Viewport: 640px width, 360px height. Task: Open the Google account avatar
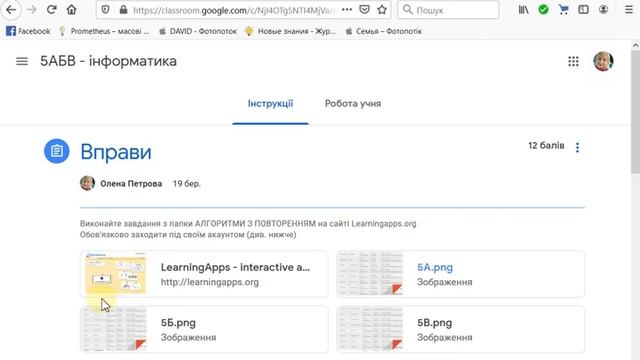point(603,61)
